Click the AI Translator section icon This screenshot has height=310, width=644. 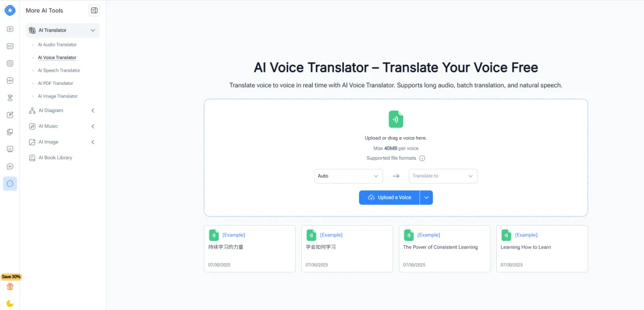(x=32, y=30)
